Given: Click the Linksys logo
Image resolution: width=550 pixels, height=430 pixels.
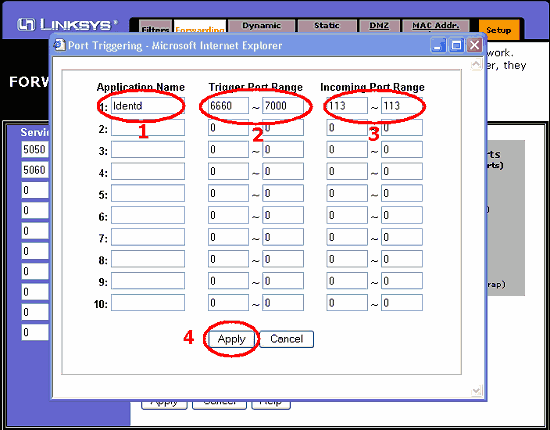Looking at the screenshot, I should tap(67, 25).
